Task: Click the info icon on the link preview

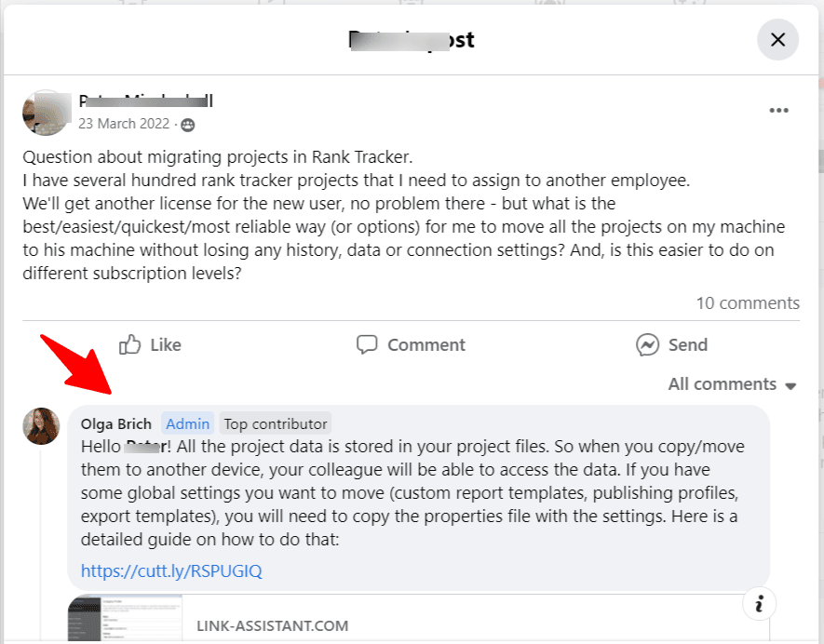Action: point(759,603)
